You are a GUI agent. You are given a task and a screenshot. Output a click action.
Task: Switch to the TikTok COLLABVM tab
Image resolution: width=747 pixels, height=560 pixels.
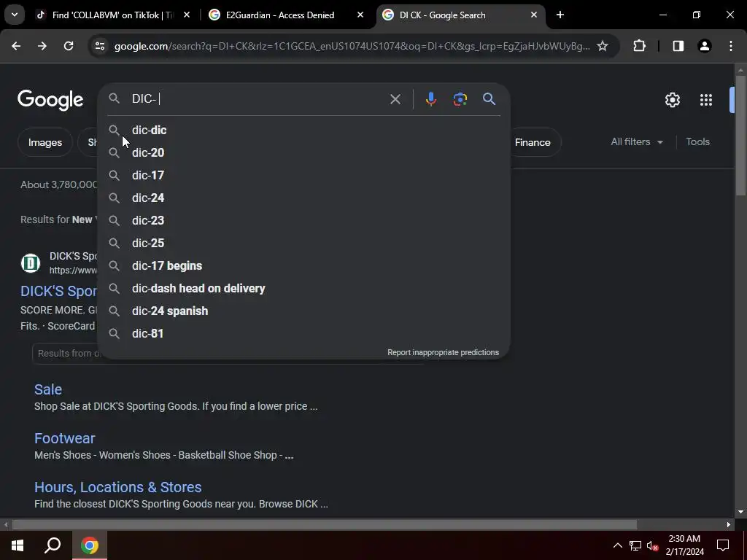pyautogui.click(x=113, y=15)
